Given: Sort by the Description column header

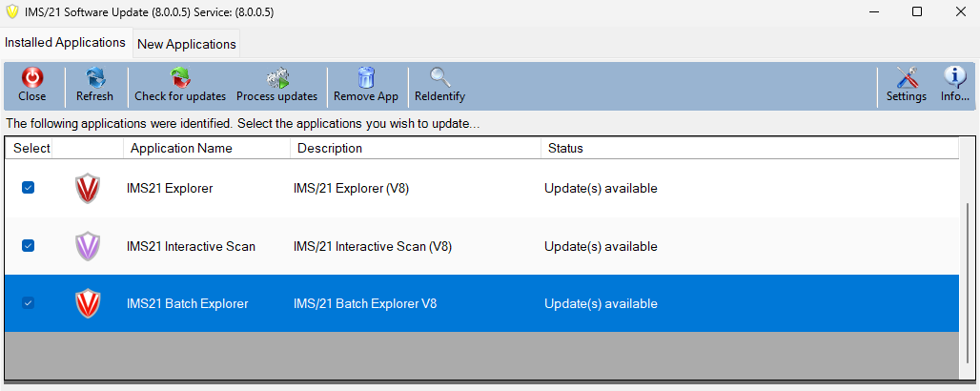Looking at the screenshot, I should tap(416, 148).
